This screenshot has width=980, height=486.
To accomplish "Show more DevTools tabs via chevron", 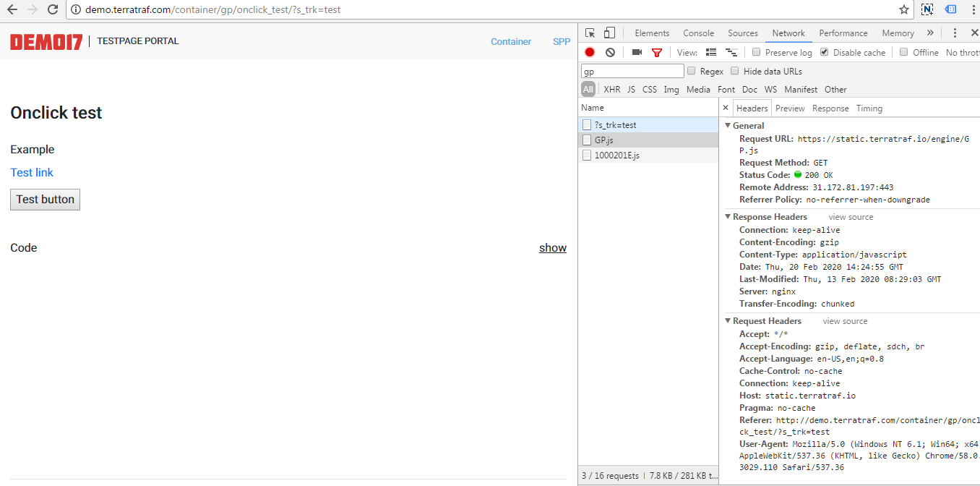I will coord(930,33).
